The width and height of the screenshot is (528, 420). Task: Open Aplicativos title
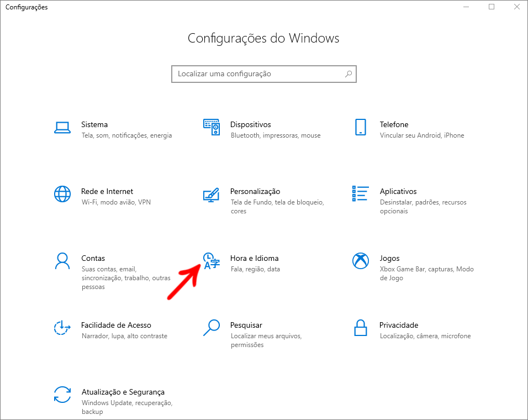398,191
